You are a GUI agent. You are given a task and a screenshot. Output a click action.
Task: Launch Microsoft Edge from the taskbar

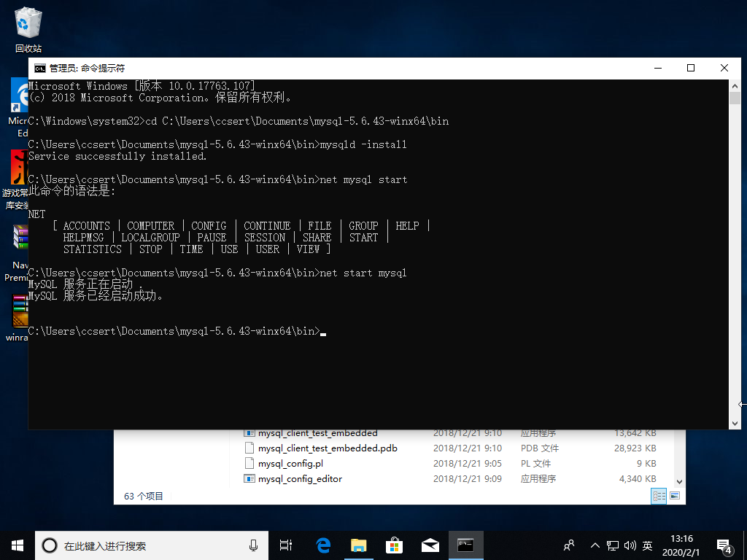coord(323,545)
